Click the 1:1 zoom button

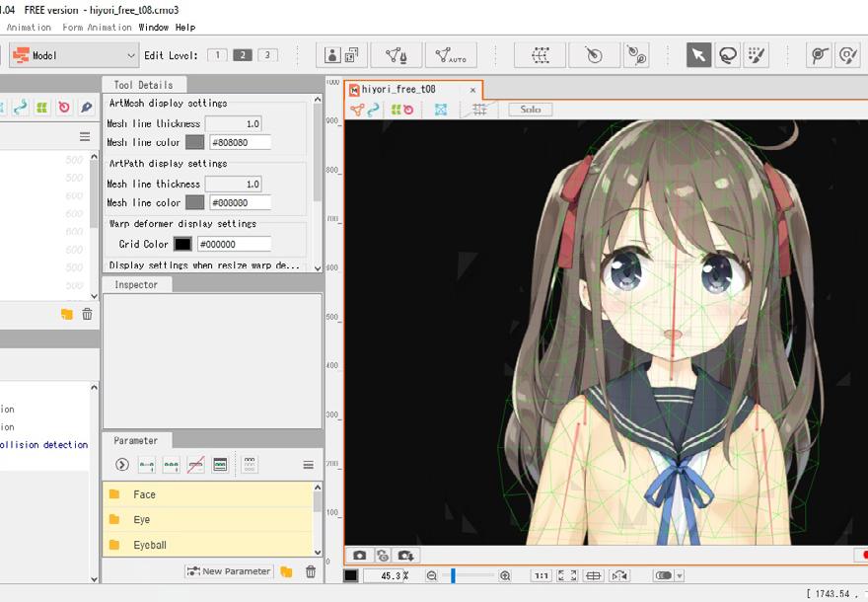click(x=541, y=576)
